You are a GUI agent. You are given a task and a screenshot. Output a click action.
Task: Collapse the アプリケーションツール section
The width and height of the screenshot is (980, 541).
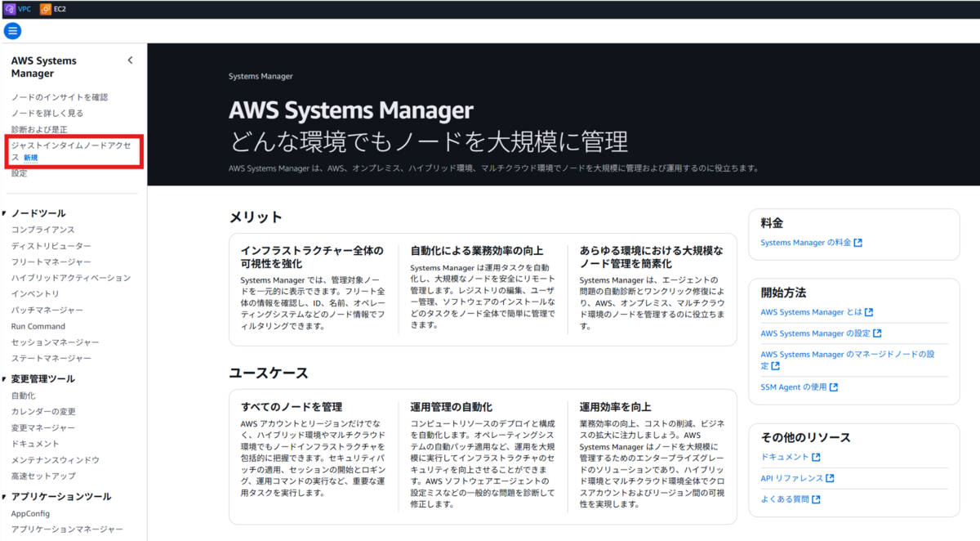4,497
